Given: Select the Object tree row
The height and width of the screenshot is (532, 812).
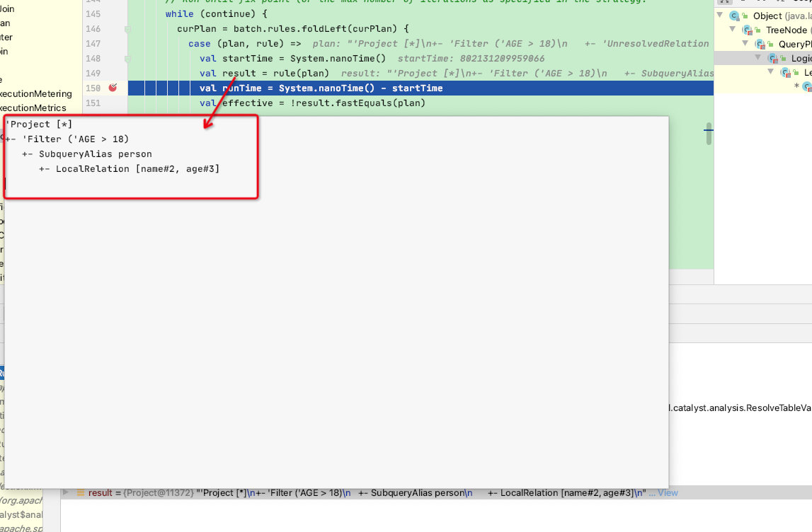Looking at the screenshot, I should tap(763, 16).
